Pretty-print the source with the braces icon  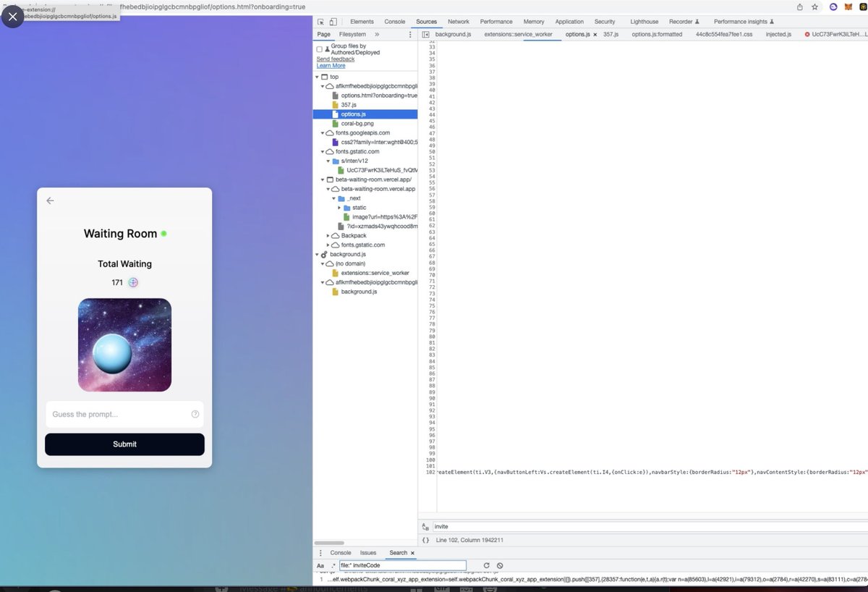(x=425, y=541)
